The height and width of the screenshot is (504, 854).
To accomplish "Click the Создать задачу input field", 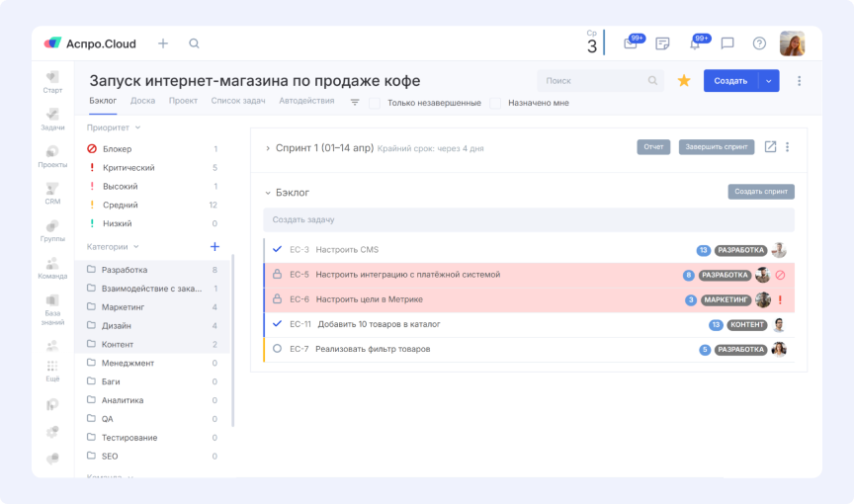I will point(528,219).
